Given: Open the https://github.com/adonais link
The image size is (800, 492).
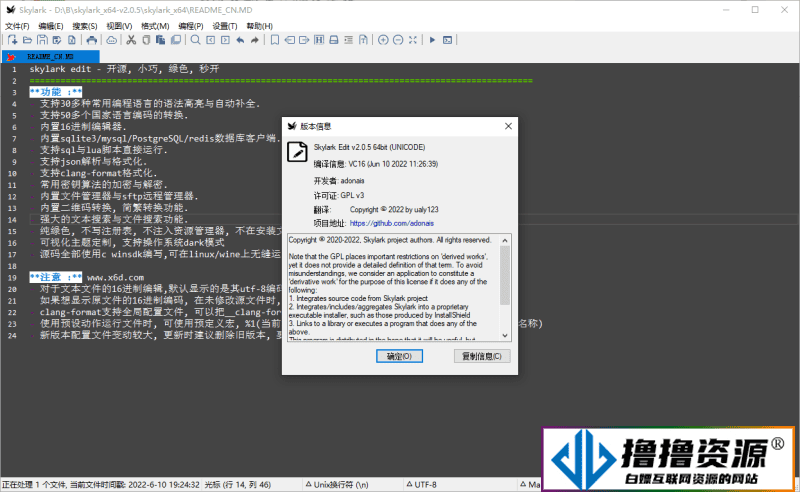Looking at the screenshot, I should tap(392, 223).
